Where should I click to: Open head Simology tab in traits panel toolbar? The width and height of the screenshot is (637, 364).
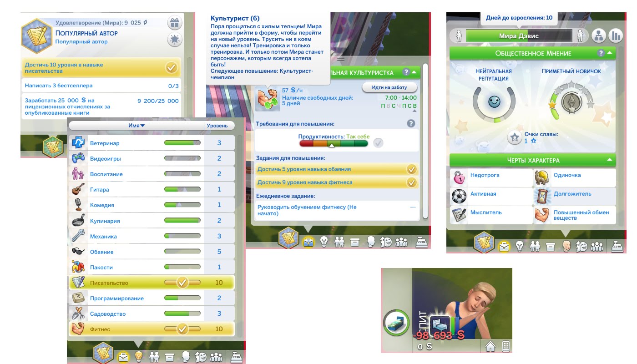[x=566, y=246]
